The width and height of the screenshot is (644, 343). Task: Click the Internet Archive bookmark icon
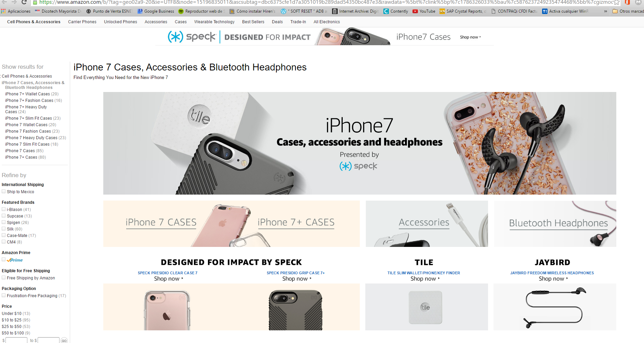(x=335, y=11)
